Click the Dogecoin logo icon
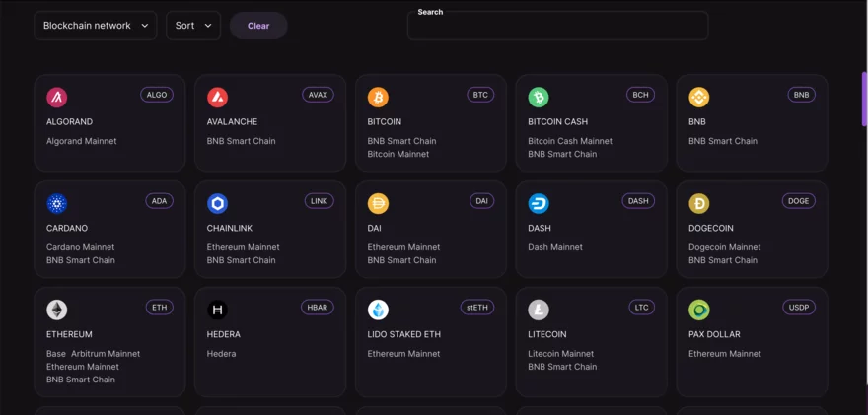This screenshot has width=868, height=415. [699, 204]
